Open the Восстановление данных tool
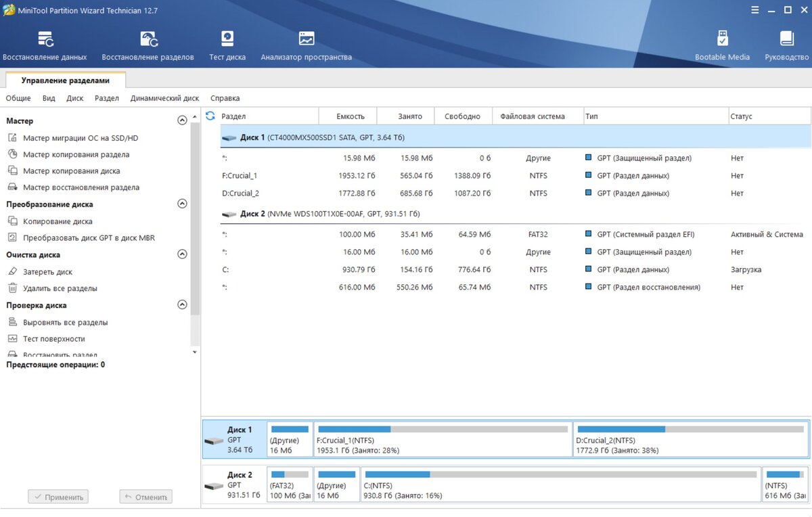This screenshot has height=517, width=812. tap(45, 46)
